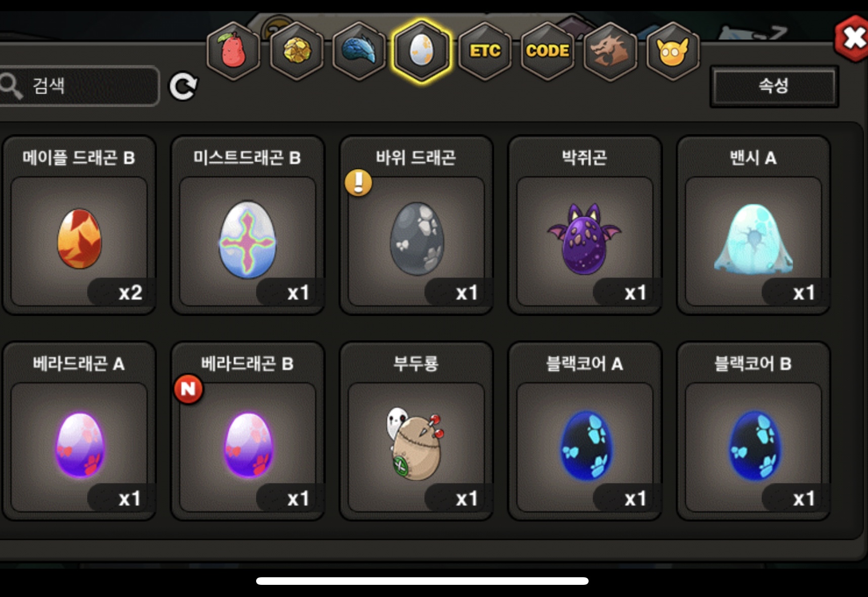
Task: Select the 박쥐곤 bat egg
Action: [x=585, y=225]
